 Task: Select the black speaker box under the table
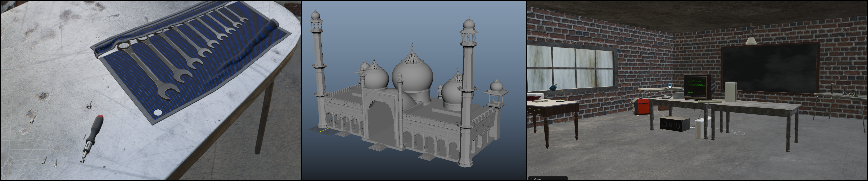coord(675,125)
